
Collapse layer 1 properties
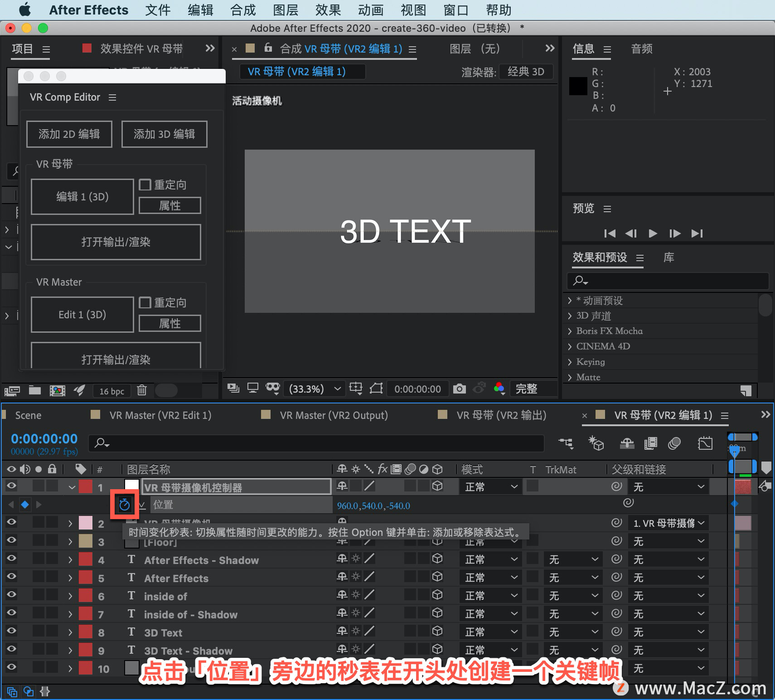tap(72, 487)
